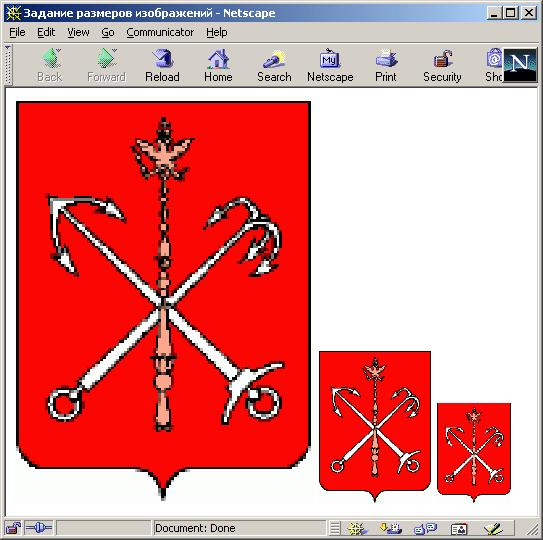Click the smallest coat of arms image
Image resolution: width=543 pixels, height=540 pixels.
[x=474, y=452]
